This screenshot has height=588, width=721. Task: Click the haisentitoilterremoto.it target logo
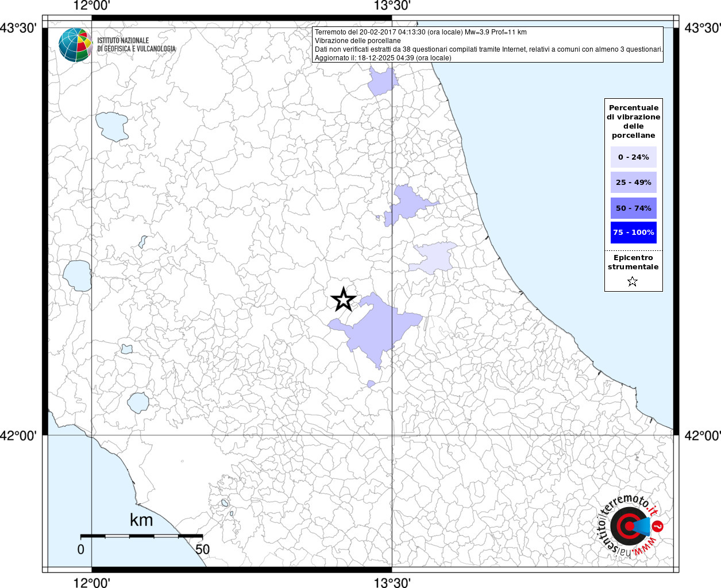pos(630,525)
